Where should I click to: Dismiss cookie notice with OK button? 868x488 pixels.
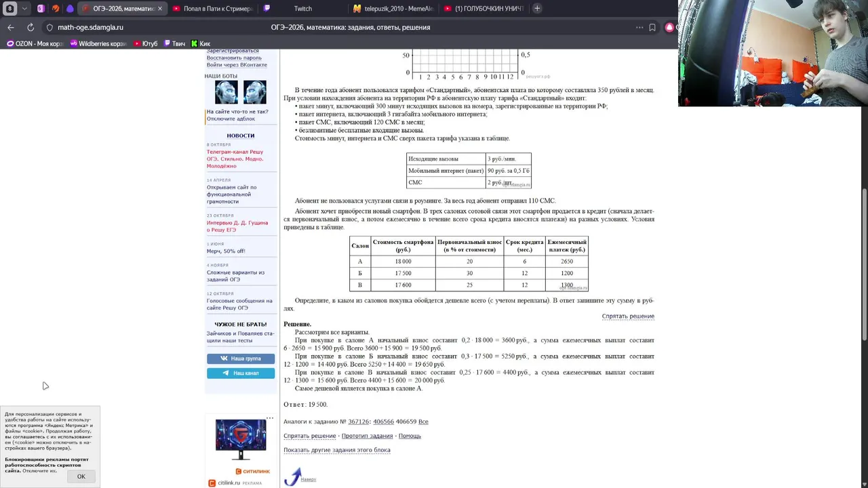pos(81,476)
